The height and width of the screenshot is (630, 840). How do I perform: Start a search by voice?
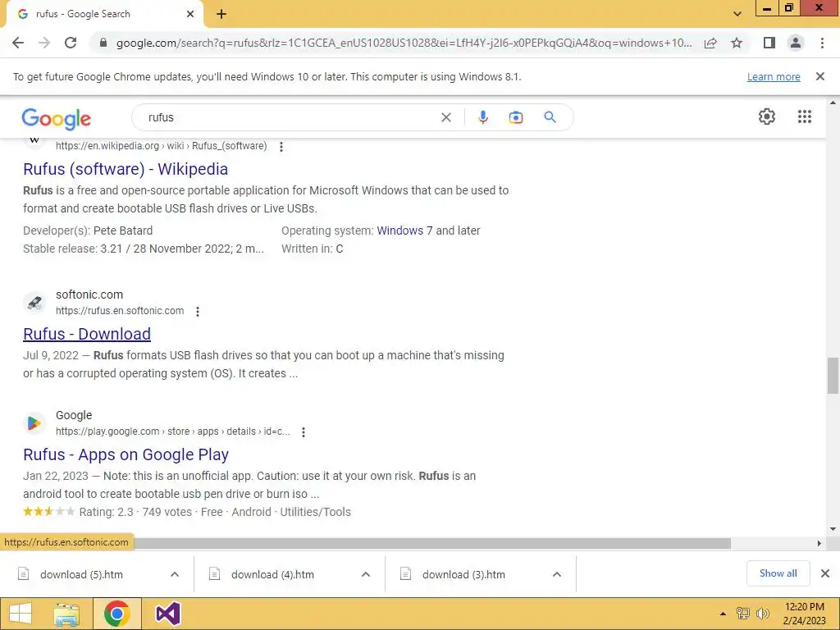(x=482, y=117)
